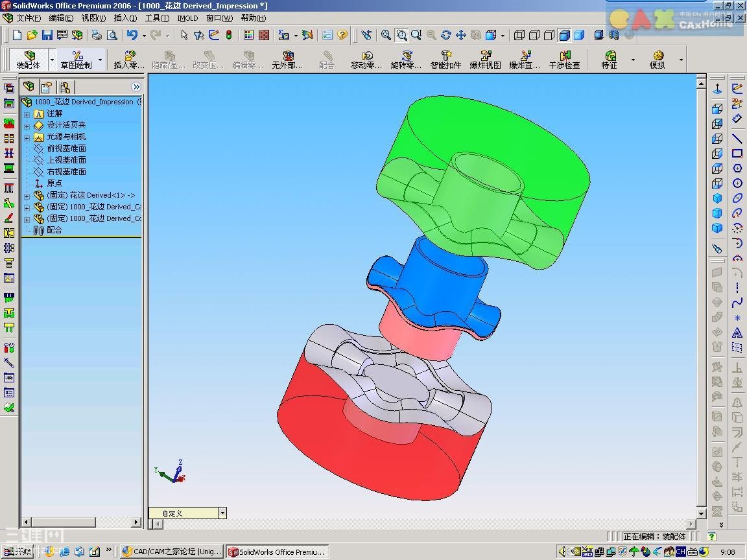Select the 配合 mates folder in tree
The width and height of the screenshot is (747, 560).
click(54, 230)
